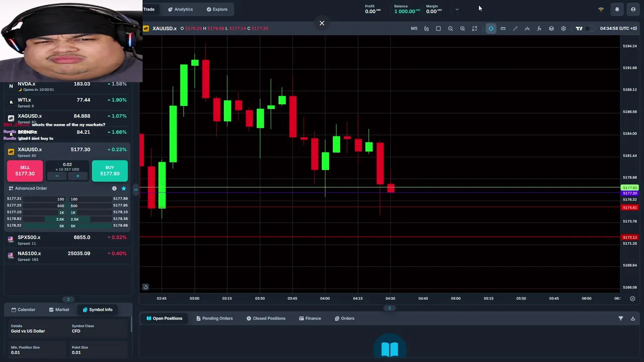Click the 5178.88 ask depth price
Image resolution: width=644 pixels, height=362 pixels.
tap(121, 226)
